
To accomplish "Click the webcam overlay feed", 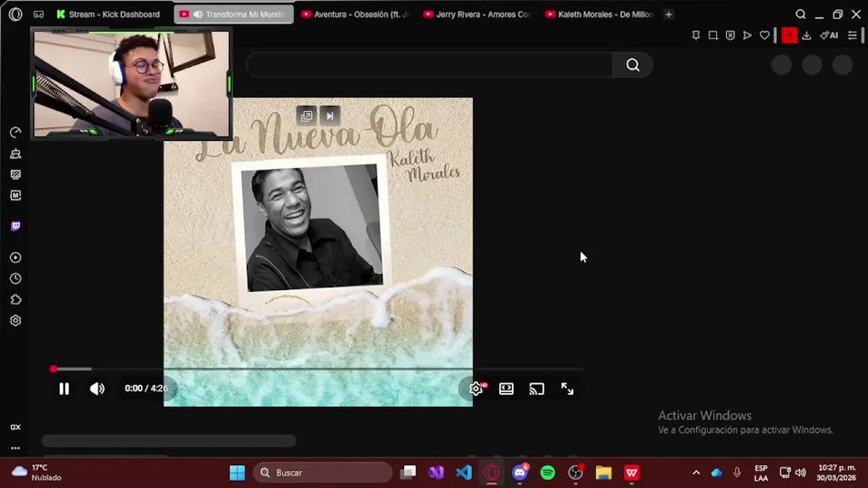I will 132,84.
